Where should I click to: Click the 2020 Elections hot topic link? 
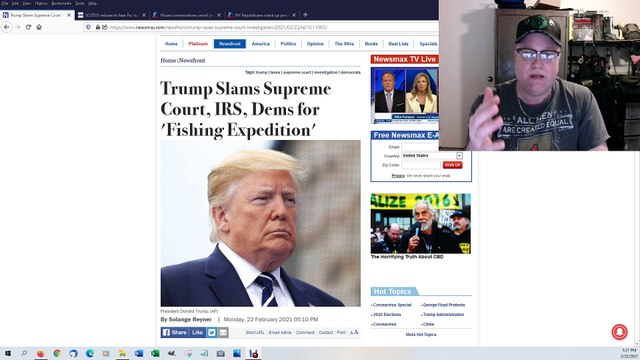click(x=386, y=315)
